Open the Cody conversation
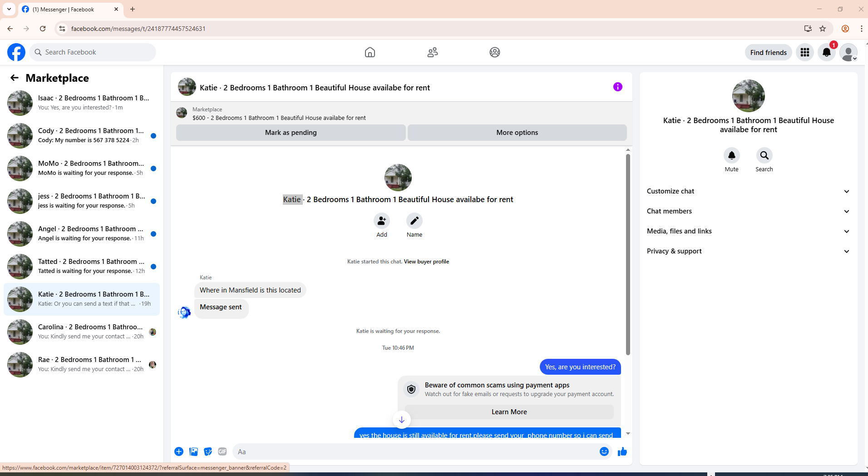The height and width of the screenshot is (476, 868). (82, 136)
